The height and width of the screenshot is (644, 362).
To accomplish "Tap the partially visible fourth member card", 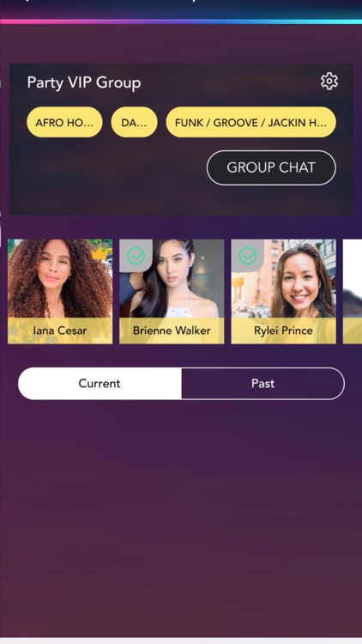I will (353, 292).
